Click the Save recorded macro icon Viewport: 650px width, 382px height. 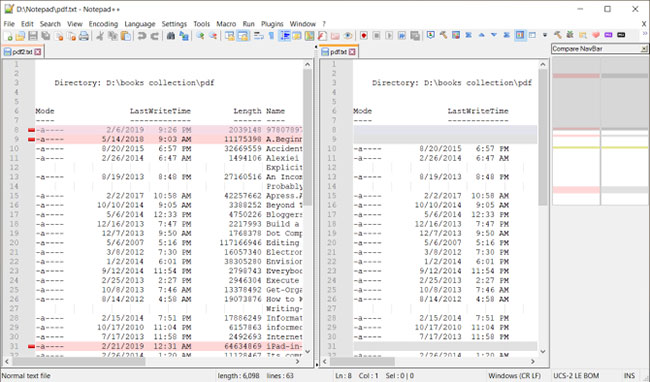click(x=415, y=36)
